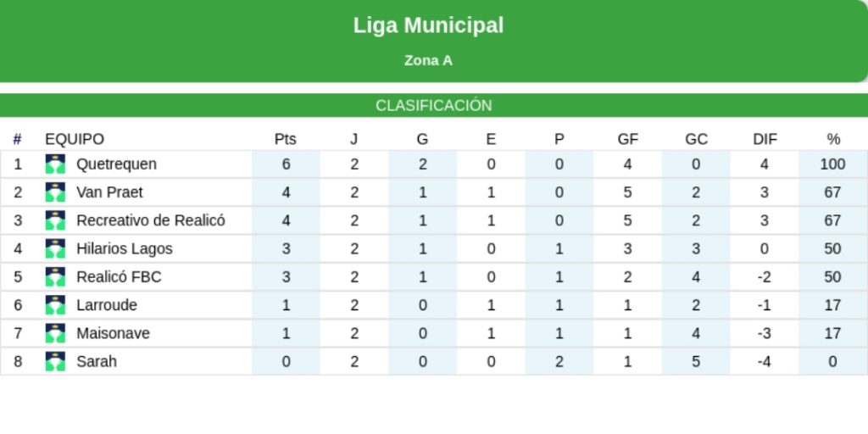Open the Van Praet team name link
This screenshot has width=868, height=434.
(109, 192)
